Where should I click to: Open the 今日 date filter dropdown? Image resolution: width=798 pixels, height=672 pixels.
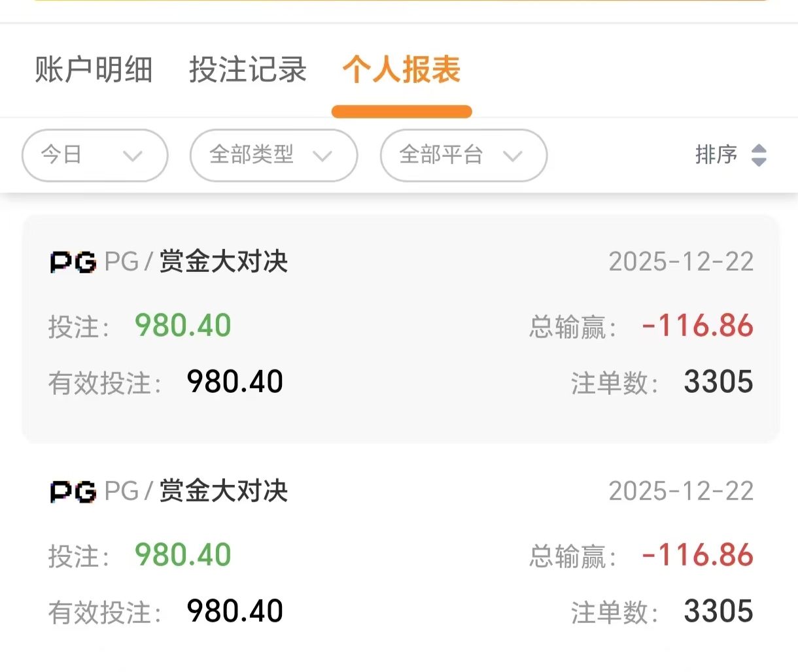pyautogui.click(x=95, y=156)
